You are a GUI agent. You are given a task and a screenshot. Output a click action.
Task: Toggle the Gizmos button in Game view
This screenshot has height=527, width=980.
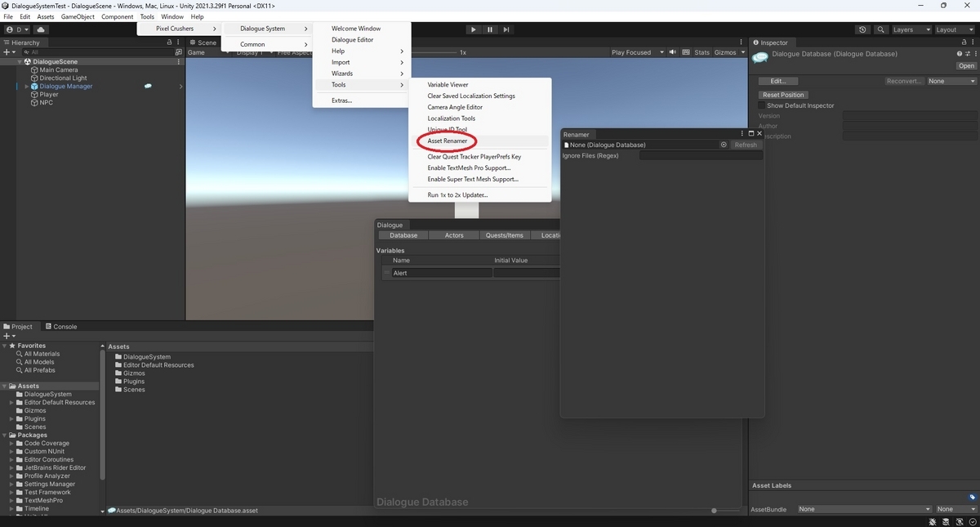point(724,52)
